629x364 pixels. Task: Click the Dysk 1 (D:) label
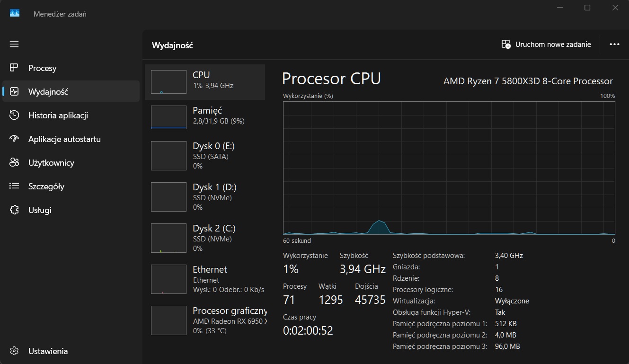point(214,187)
